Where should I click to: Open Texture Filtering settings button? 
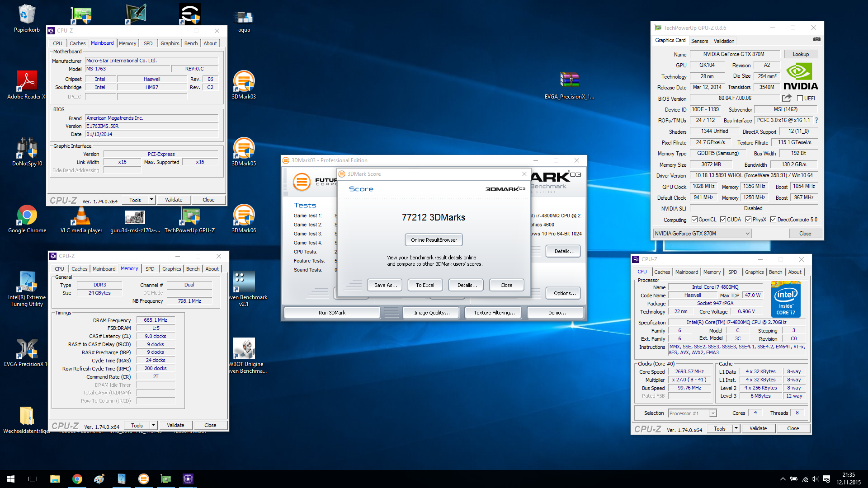pyautogui.click(x=494, y=313)
